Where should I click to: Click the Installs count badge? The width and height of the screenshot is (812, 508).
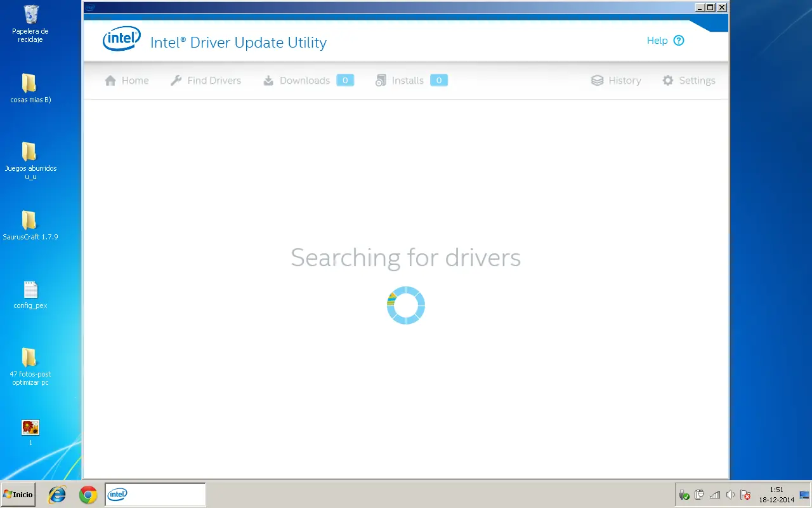pos(439,81)
